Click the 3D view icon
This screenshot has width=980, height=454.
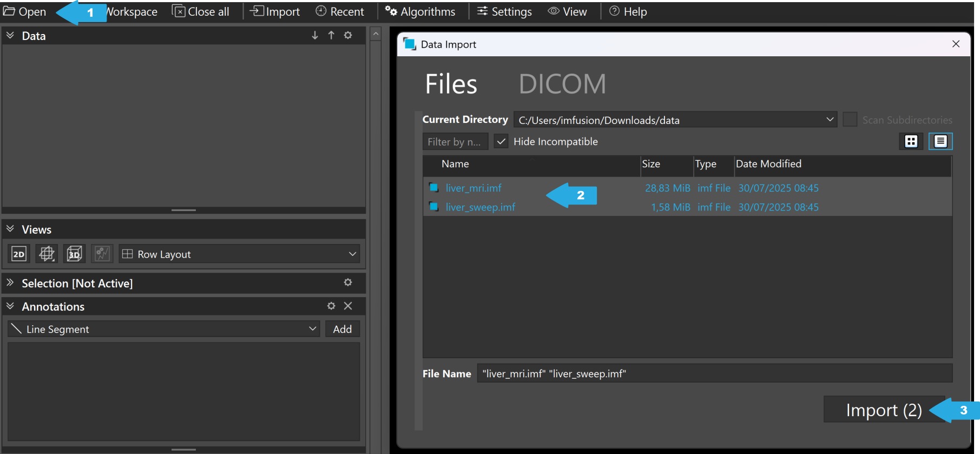(74, 254)
